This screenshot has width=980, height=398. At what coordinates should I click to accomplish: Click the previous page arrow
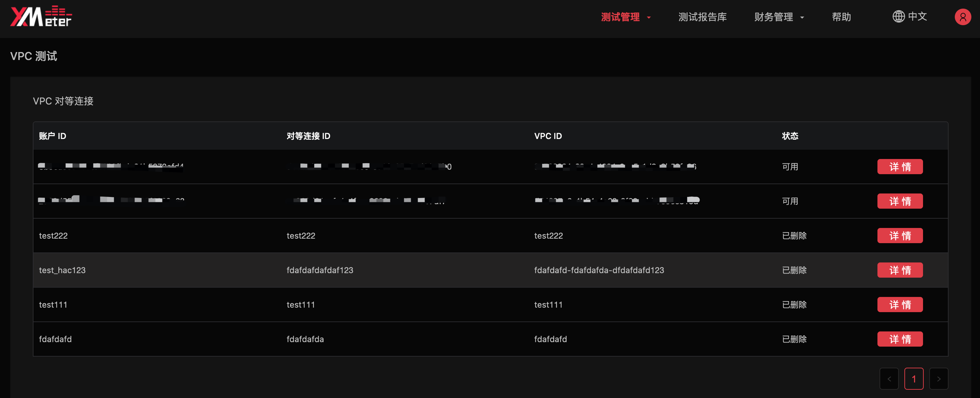tap(889, 379)
